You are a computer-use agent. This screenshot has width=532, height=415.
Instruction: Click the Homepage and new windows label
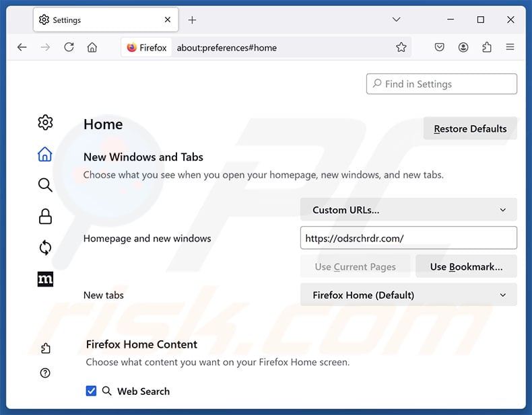coord(147,238)
